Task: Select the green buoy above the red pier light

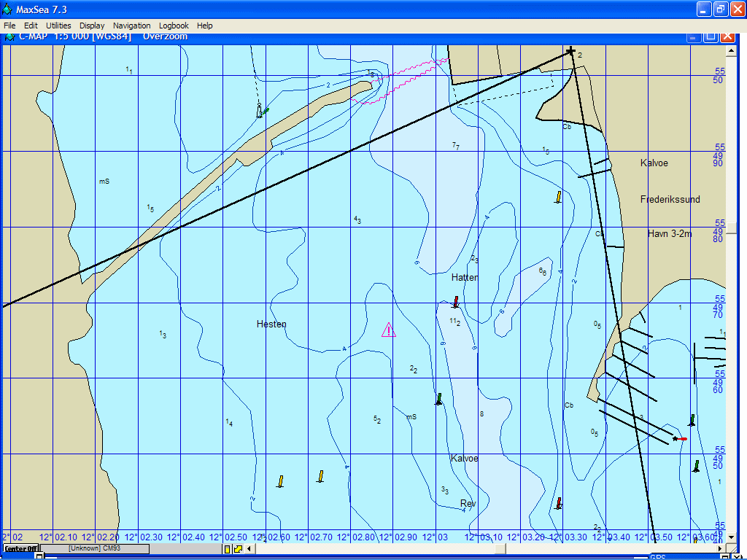Action: click(x=692, y=420)
